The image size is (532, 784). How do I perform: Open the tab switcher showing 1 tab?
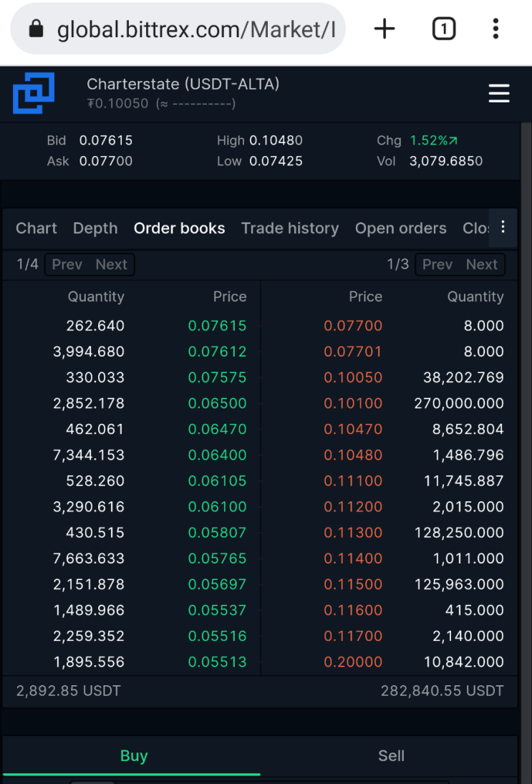(443, 29)
